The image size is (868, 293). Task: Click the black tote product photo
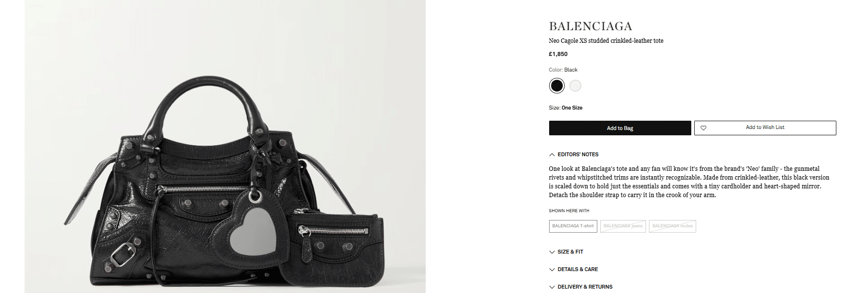(x=225, y=146)
